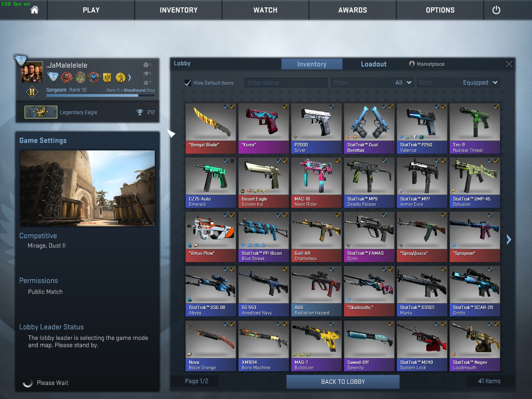Click the Sergeant rank chevron icon
Screen dimensions: 532x399
click(32, 92)
